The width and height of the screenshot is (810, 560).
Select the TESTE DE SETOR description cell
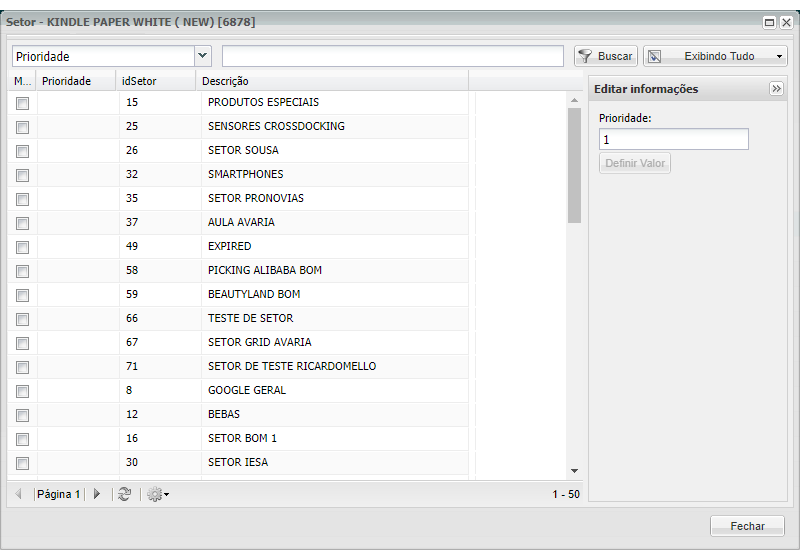[x=335, y=318]
